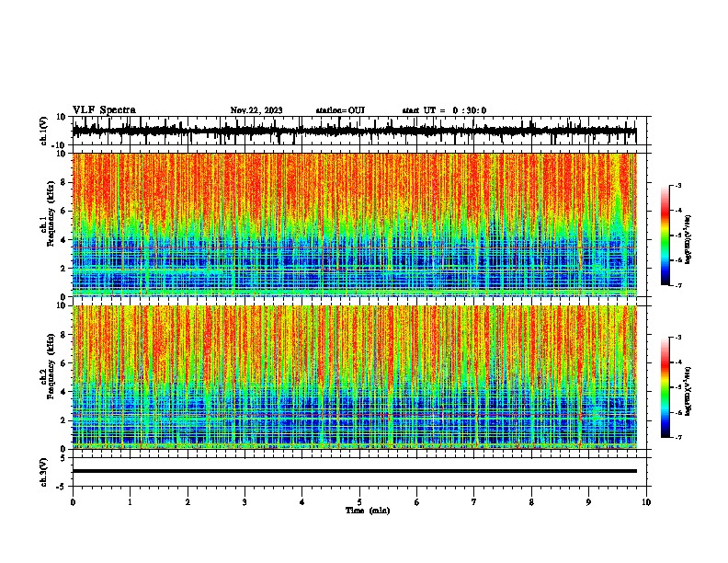
Task: Click time axis tick label '1'
Action: pyautogui.click(x=130, y=502)
